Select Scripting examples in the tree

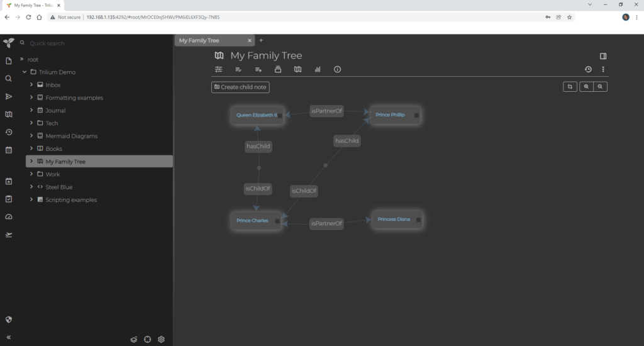click(x=71, y=200)
